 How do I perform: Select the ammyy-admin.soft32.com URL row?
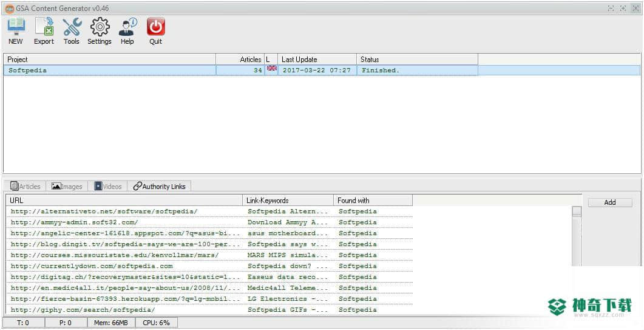[209, 222]
